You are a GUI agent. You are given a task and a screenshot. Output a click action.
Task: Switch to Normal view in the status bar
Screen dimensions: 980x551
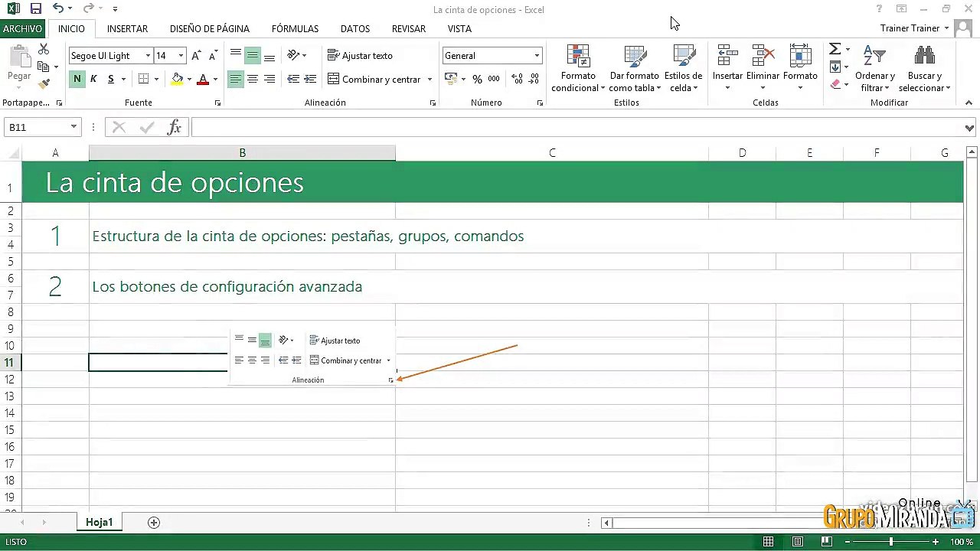click(x=768, y=542)
